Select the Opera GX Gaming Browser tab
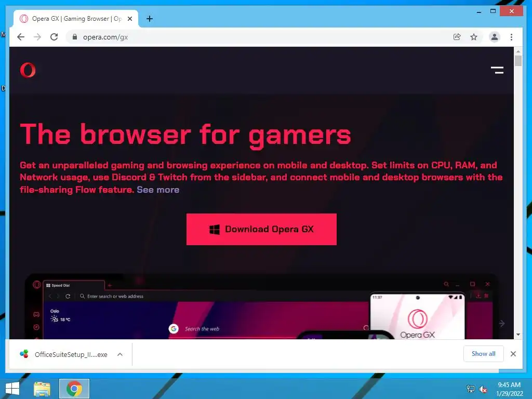 point(76,19)
